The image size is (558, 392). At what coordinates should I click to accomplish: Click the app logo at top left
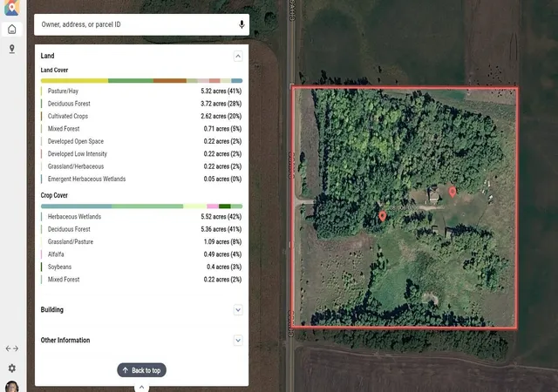click(x=11, y=7)
